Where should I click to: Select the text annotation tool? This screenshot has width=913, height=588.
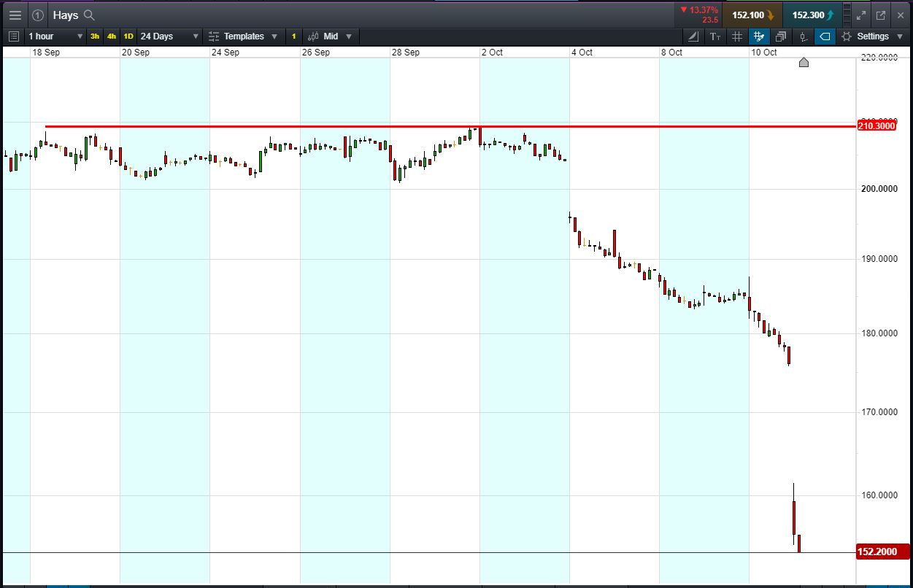[x=715, y=36]
